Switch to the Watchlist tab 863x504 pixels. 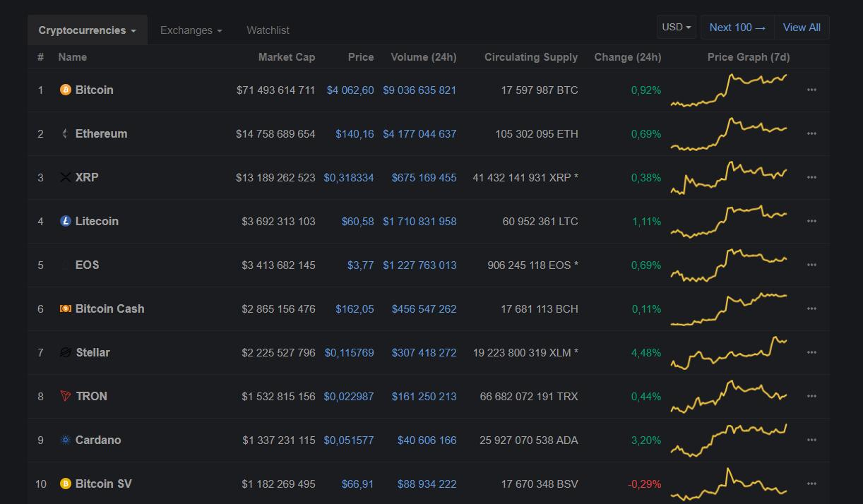(x=268, y=30)
